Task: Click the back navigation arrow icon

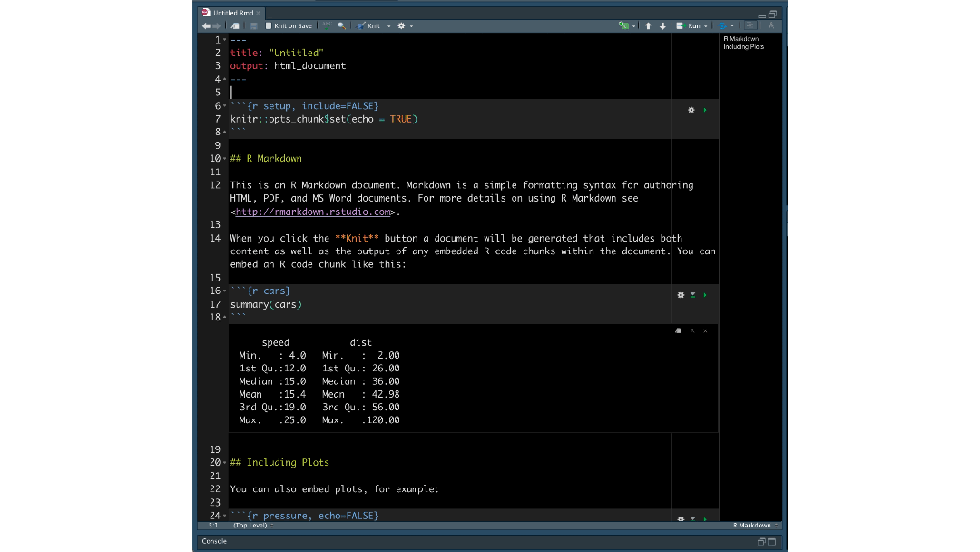Action: (x=206, y=25)
